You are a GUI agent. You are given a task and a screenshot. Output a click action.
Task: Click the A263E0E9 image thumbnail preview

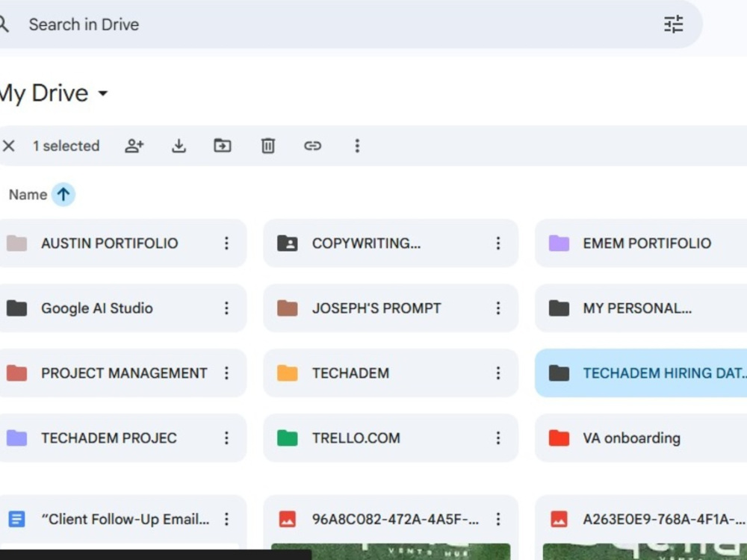tap(645, 552)
